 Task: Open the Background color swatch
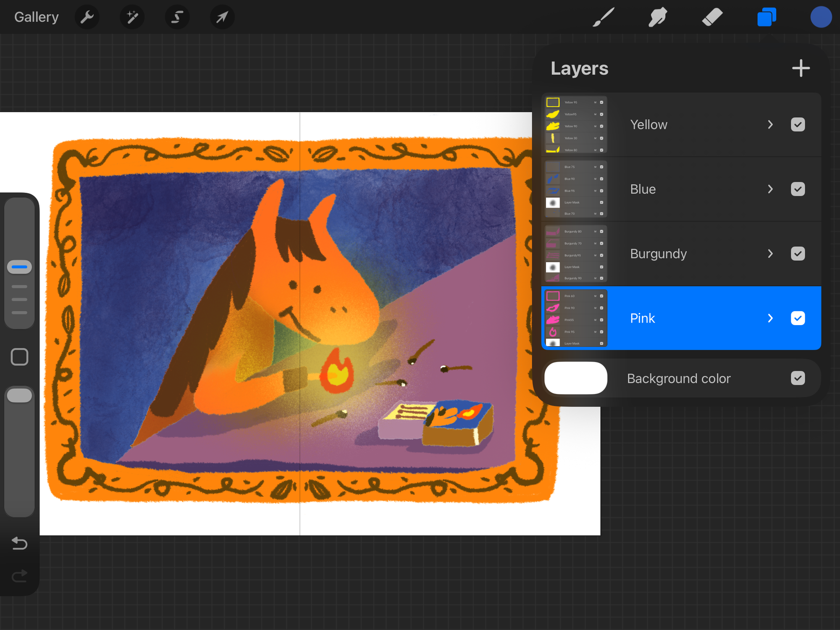coord(575,378)
